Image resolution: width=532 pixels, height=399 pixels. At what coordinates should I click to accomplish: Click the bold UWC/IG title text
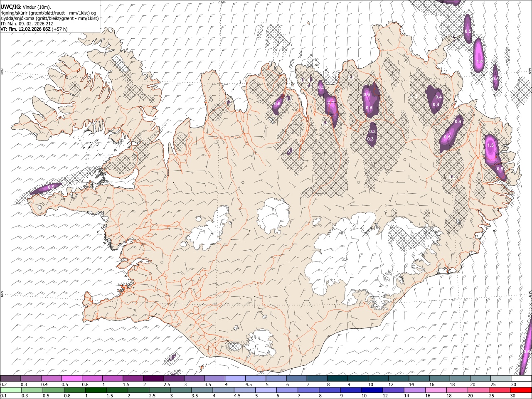pos(10,7)
